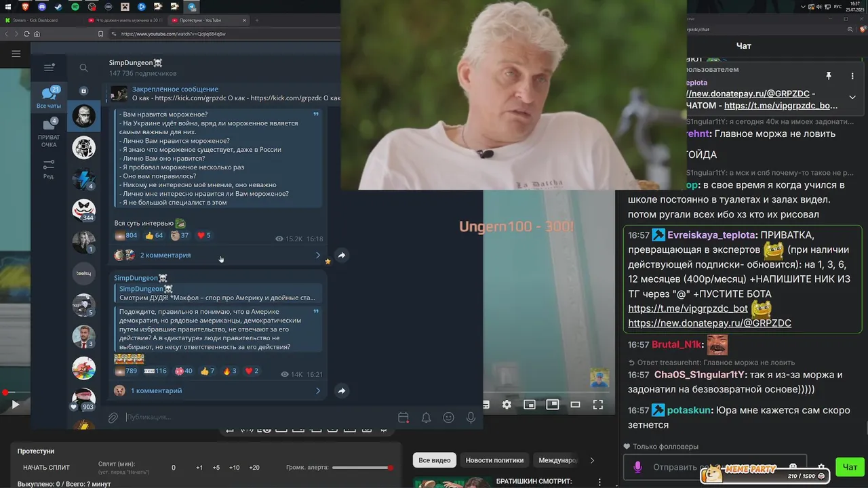Open Telegram chat search magnifier
The image size is (868, 488).
pyautogui.click(x=83, y=68)
